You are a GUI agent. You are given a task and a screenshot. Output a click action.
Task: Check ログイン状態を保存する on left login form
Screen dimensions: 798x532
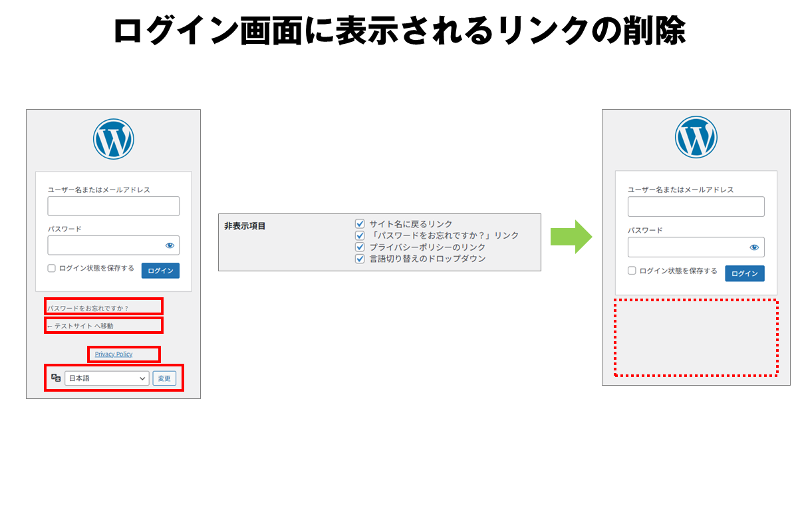(52, 269)
